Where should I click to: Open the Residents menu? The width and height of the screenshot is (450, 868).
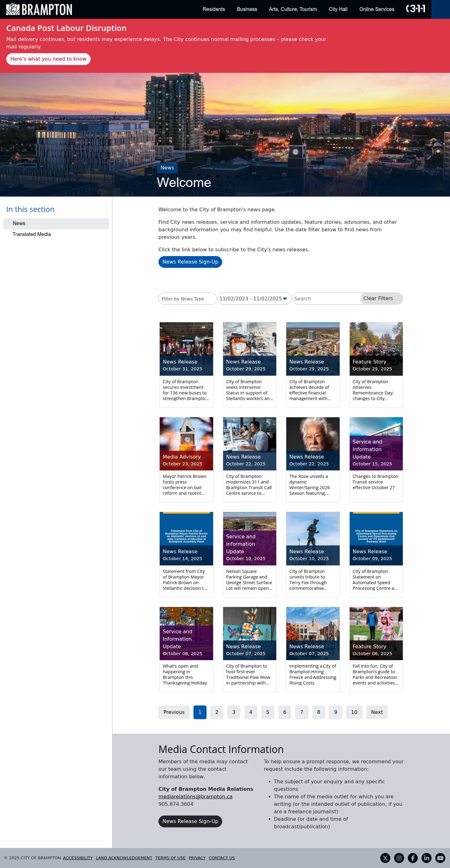213,9
